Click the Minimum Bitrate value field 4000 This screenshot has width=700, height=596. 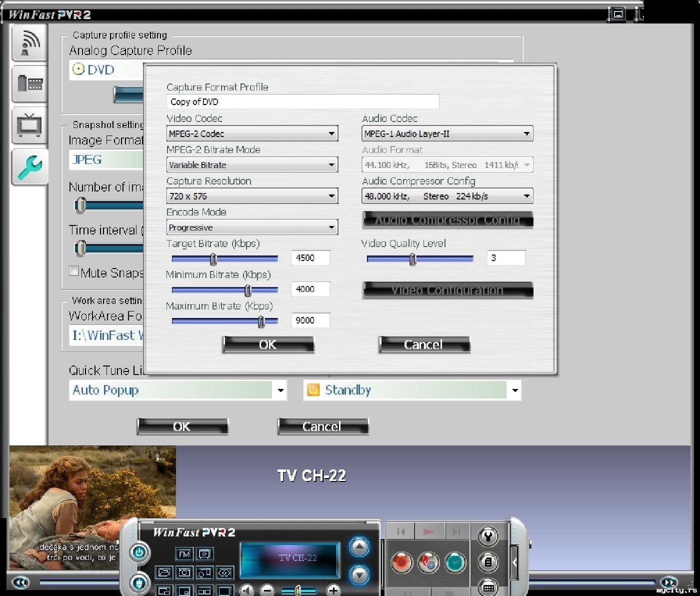pos(310,289)
